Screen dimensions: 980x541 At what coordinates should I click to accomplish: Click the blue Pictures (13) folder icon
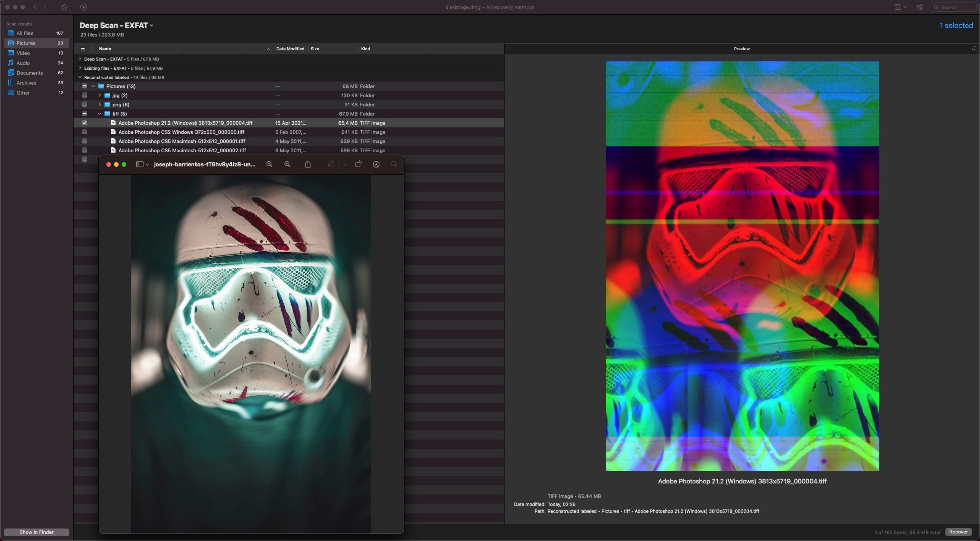101,86
